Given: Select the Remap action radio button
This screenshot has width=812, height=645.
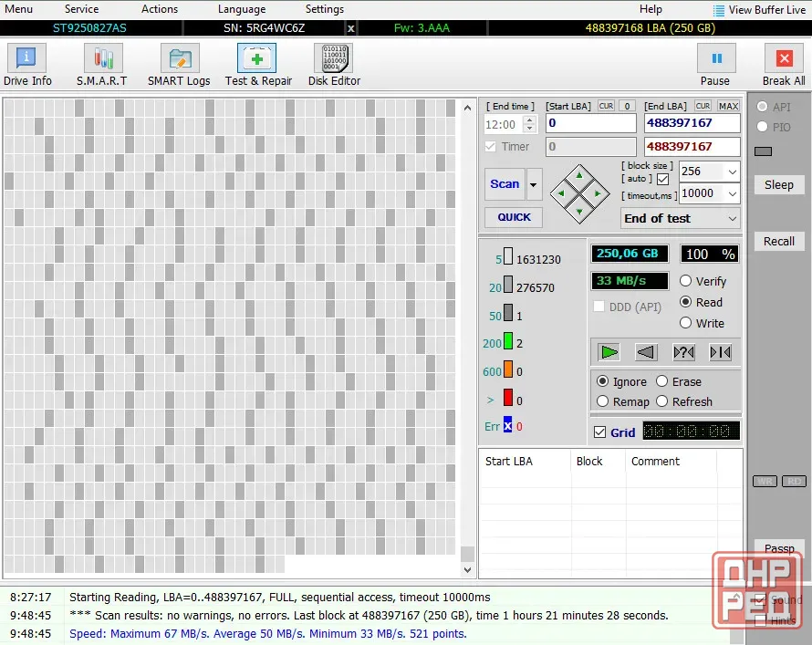Looking at the screenshot, I should [x=602, y=401].
